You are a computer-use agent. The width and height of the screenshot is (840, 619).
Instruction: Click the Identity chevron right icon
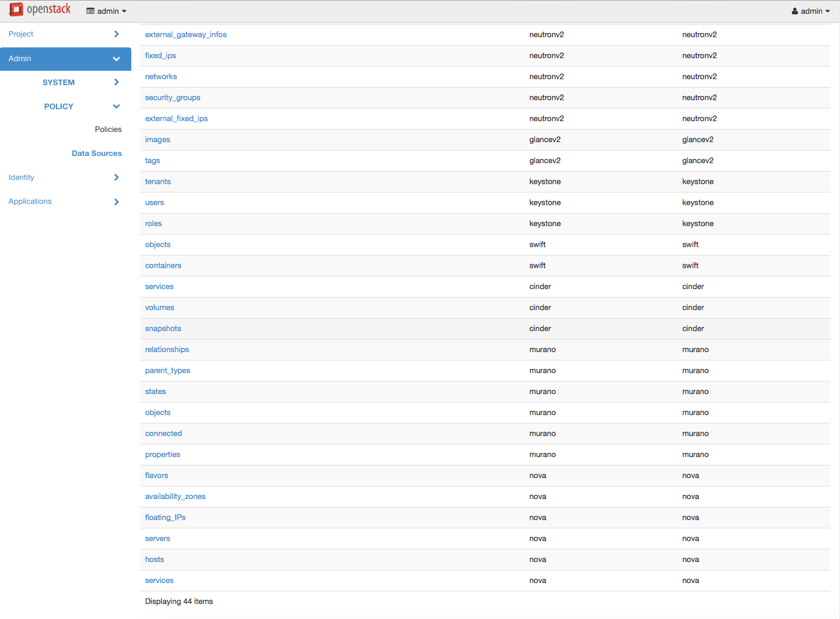click(116, 178)
